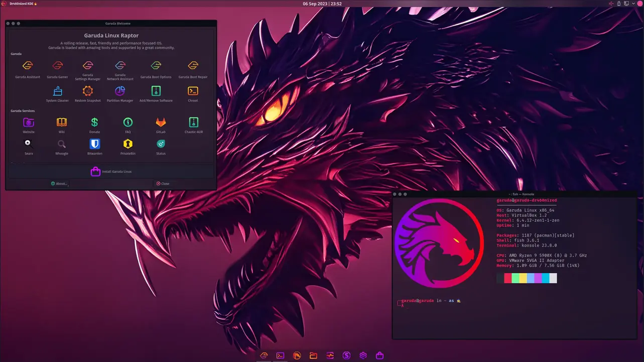Open the Garuda Settings Manager
Screen dimensions: 644x362
click(87, 66)
